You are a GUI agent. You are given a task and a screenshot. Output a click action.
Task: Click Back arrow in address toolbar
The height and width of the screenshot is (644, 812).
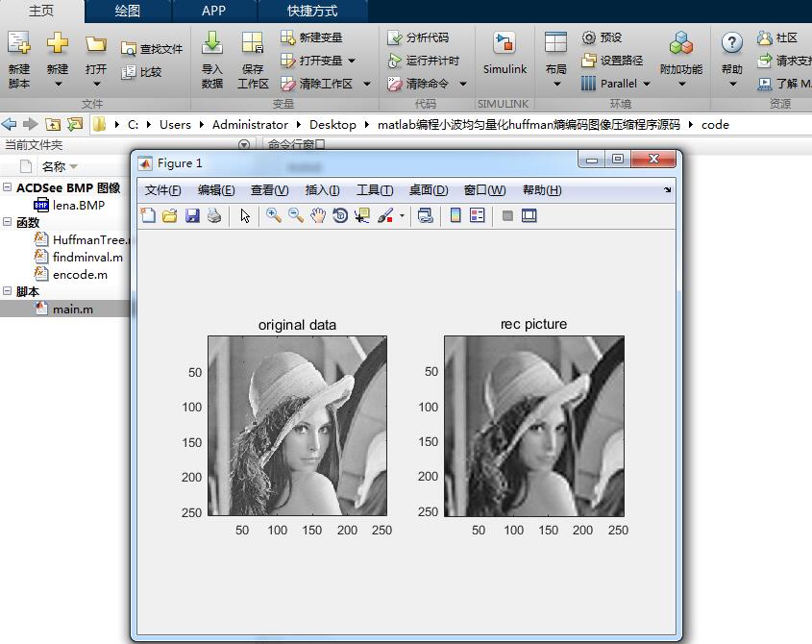click(x=10, y=124)
